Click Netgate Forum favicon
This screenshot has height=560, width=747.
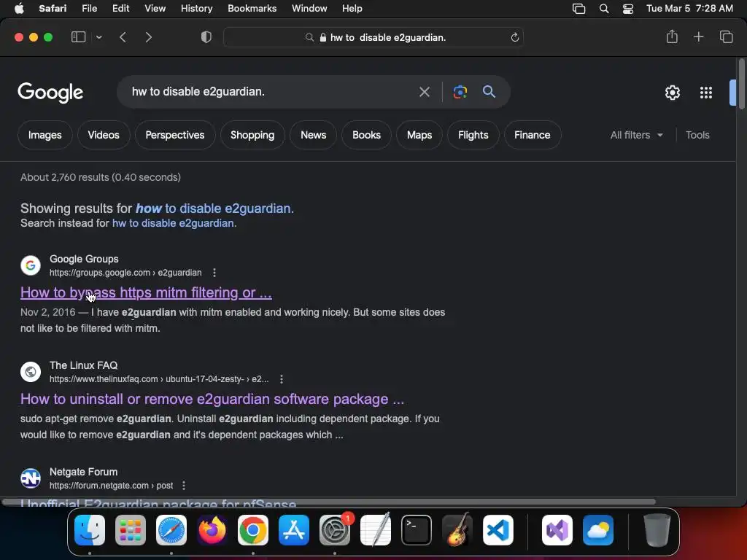tap(31, 478)
